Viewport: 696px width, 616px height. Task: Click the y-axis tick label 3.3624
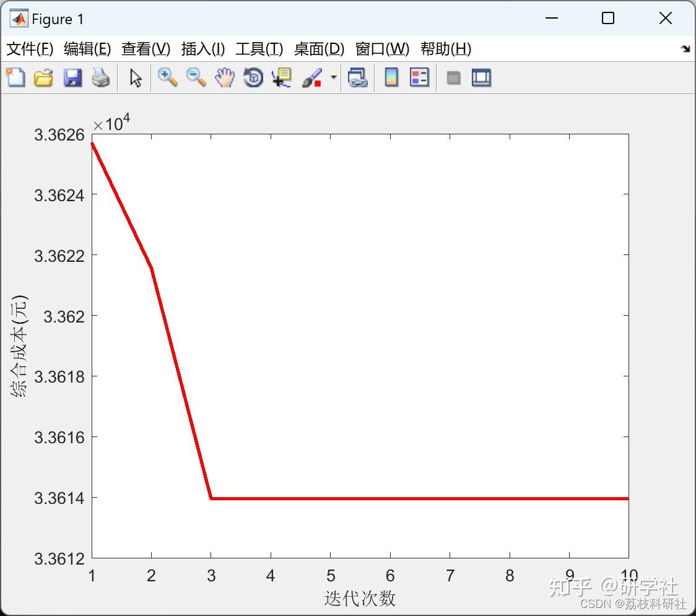(x=59, y=195)
